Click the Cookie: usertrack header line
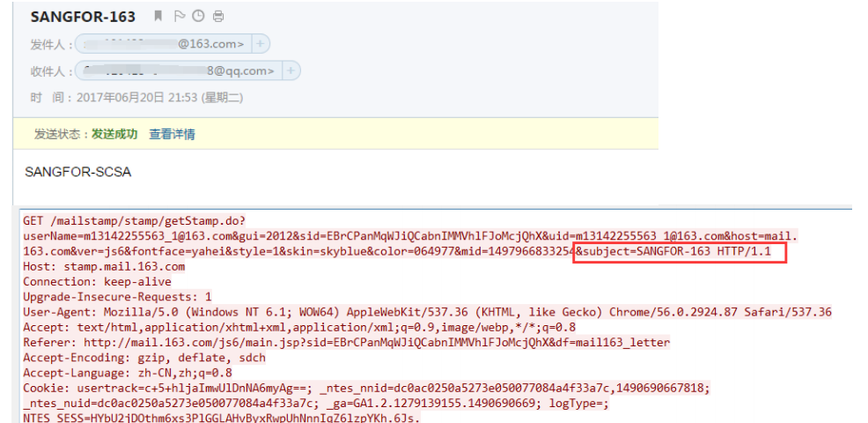Image resolution: width=868 pixels, height=423 pixels. [366, 388]
